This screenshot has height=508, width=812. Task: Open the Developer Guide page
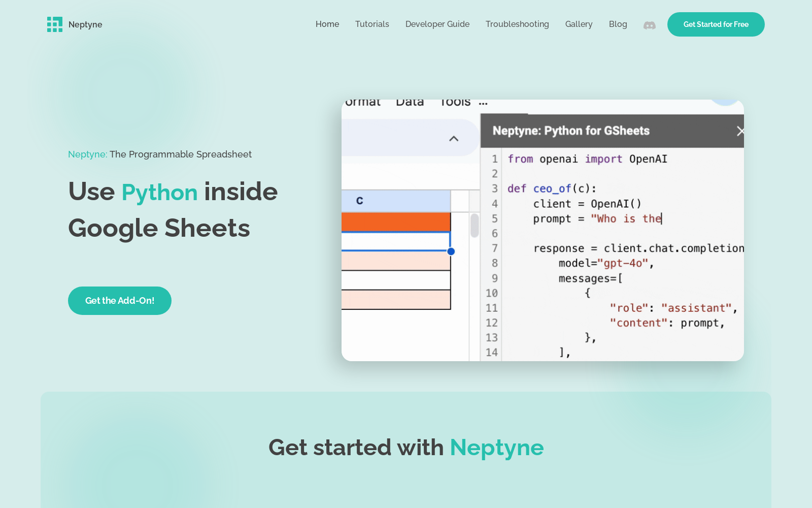[437, 24]
